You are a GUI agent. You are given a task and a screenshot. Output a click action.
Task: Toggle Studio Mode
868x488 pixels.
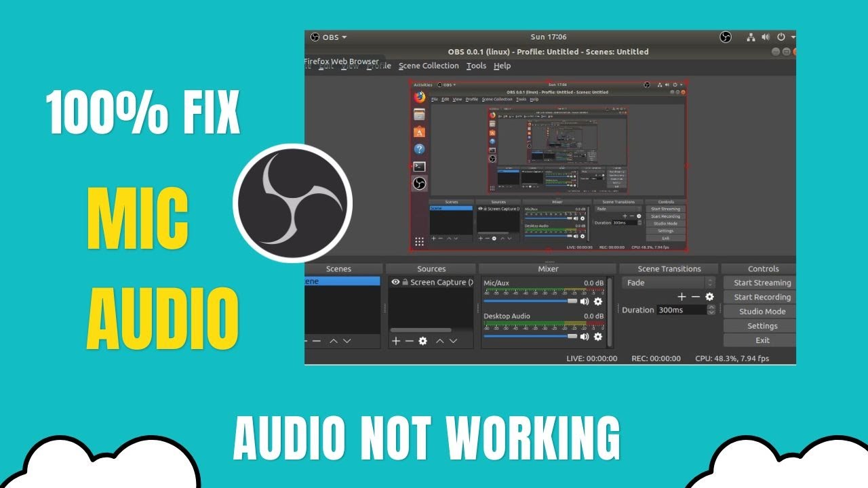click(762, 312)
